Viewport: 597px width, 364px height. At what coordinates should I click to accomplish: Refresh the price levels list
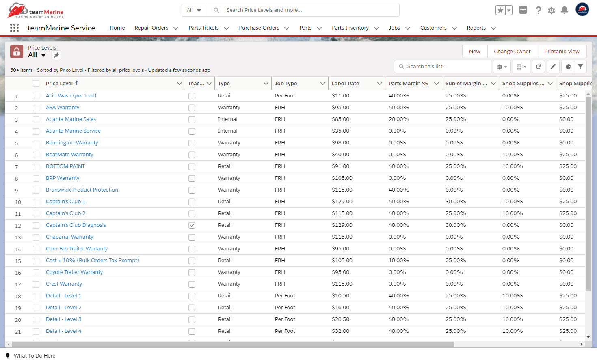coord(539,67)
